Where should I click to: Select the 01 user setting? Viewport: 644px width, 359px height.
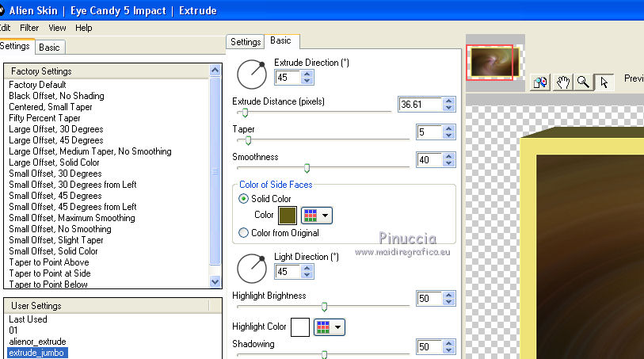13,330
